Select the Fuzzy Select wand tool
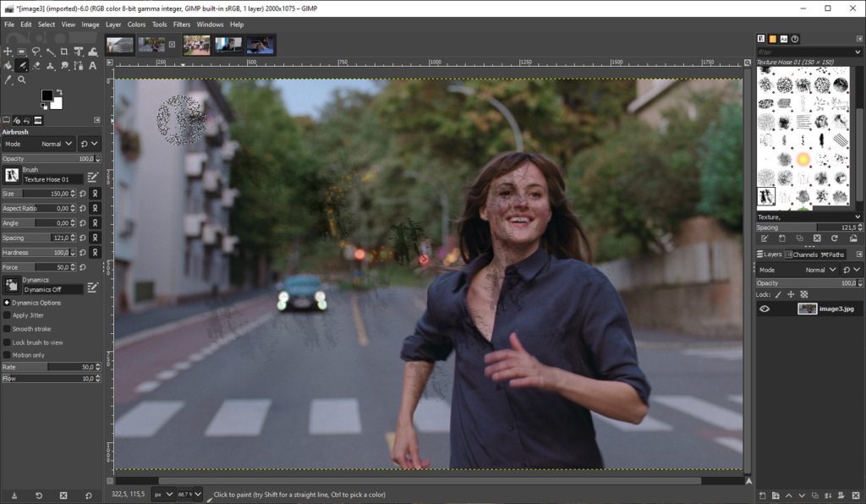The height and width of the screenshot is (504, 866). pyautogui.click(x=50, y=52)
